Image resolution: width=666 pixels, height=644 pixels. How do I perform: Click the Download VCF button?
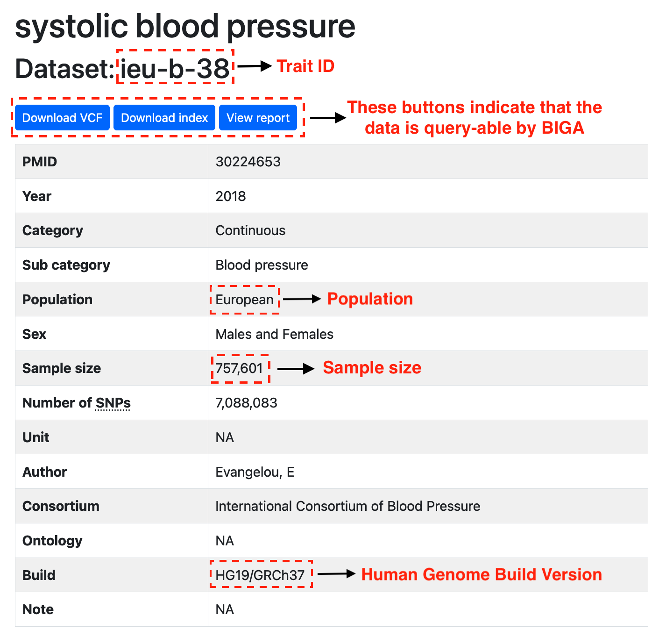coord(62,118)
